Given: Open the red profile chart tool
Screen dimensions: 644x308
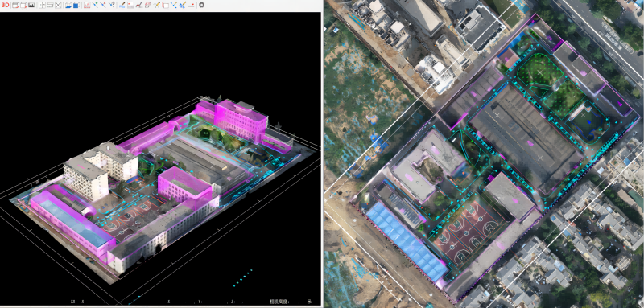Looking at the screenshot, I should tap(87, 5).
